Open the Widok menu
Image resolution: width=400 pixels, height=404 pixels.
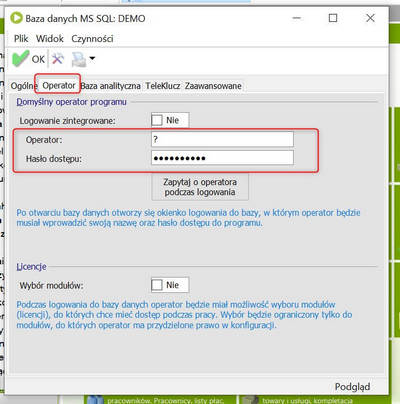pos(50,39)
